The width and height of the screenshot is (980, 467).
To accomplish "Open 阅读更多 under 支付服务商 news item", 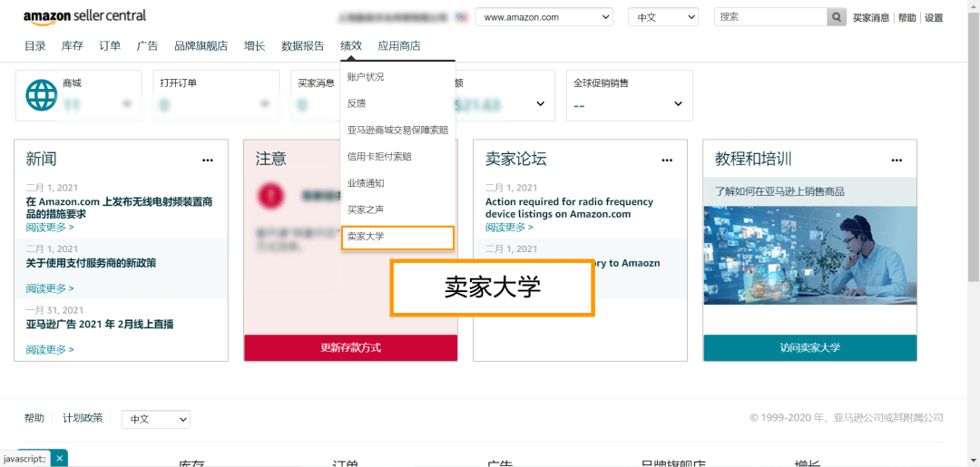I will pos(50,287).
